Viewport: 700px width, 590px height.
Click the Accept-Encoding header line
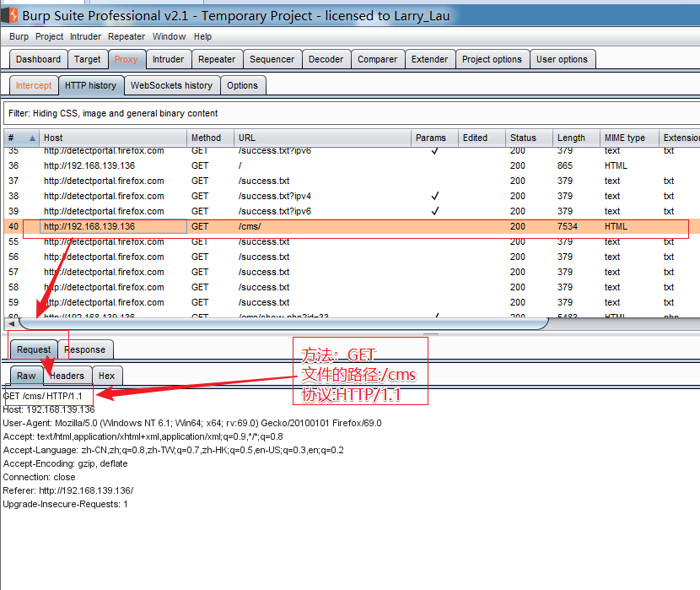[x=65, y=463]
